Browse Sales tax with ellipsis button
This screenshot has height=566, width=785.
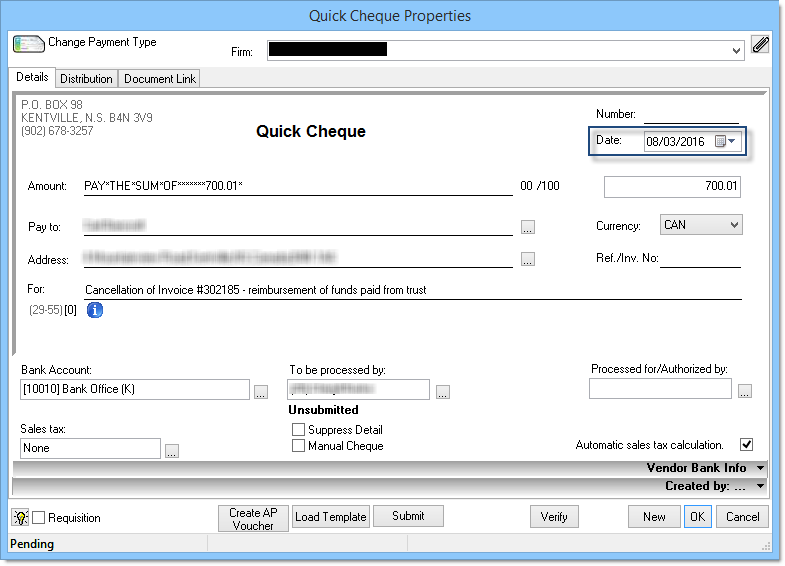172,451
